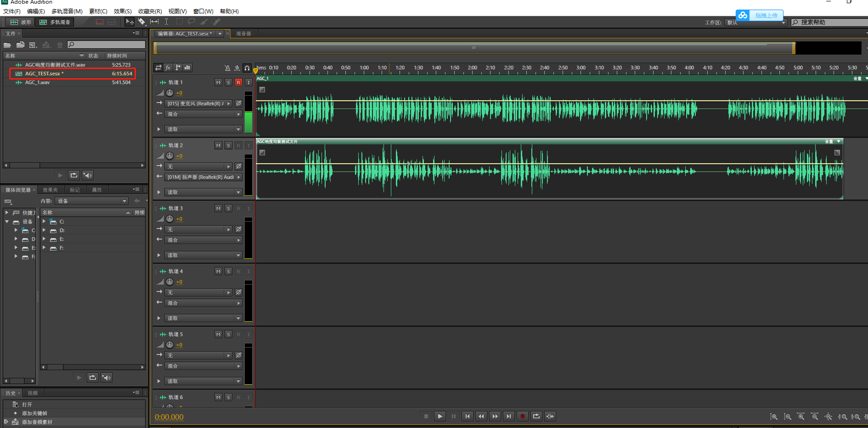Mute Track 1 with the M button

(219, 82)
